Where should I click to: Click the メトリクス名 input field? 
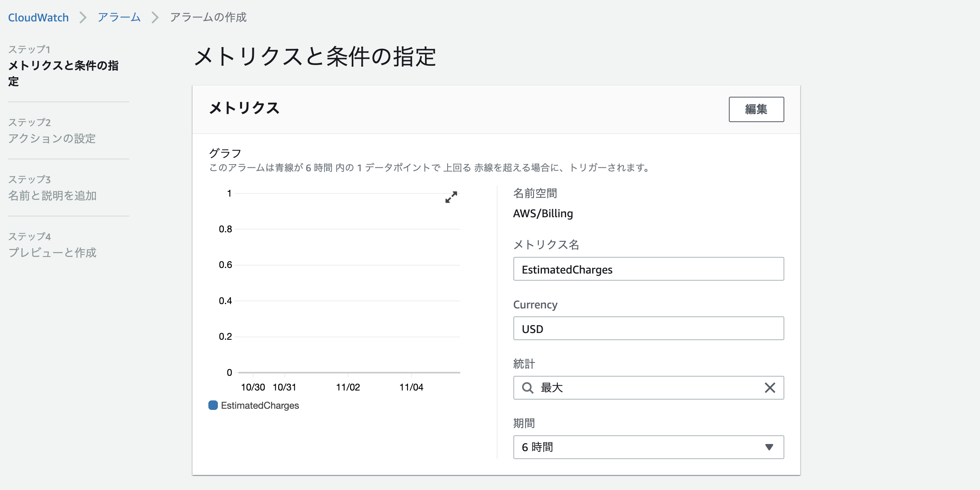click(x=648, y=269)
